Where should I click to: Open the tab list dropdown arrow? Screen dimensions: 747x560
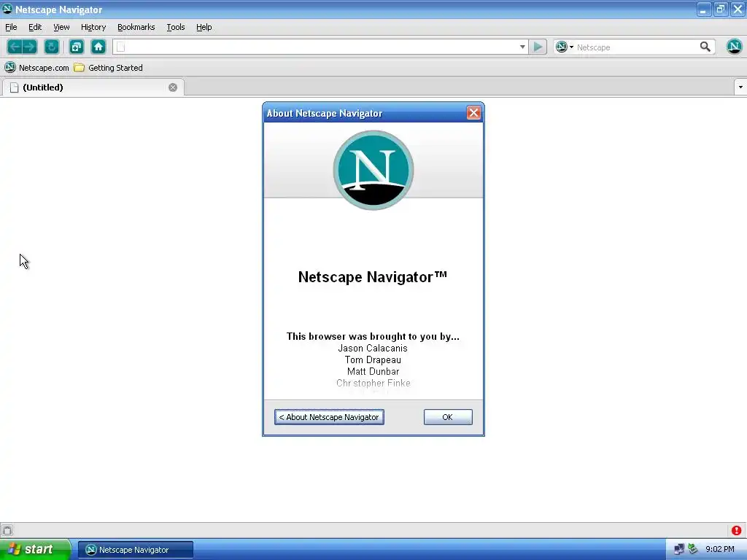pyautogui.click(x=740, y=87)
